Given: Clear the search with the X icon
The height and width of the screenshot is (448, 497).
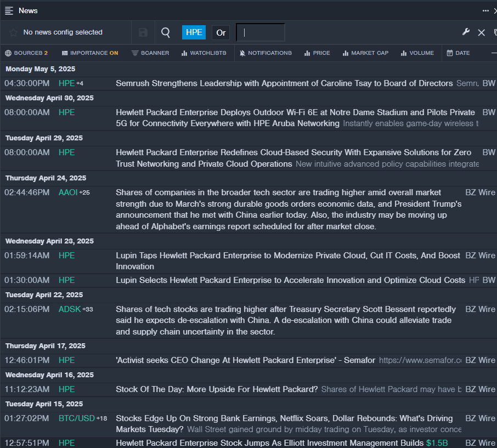Looking at the screenshot, I should [481, 32].
